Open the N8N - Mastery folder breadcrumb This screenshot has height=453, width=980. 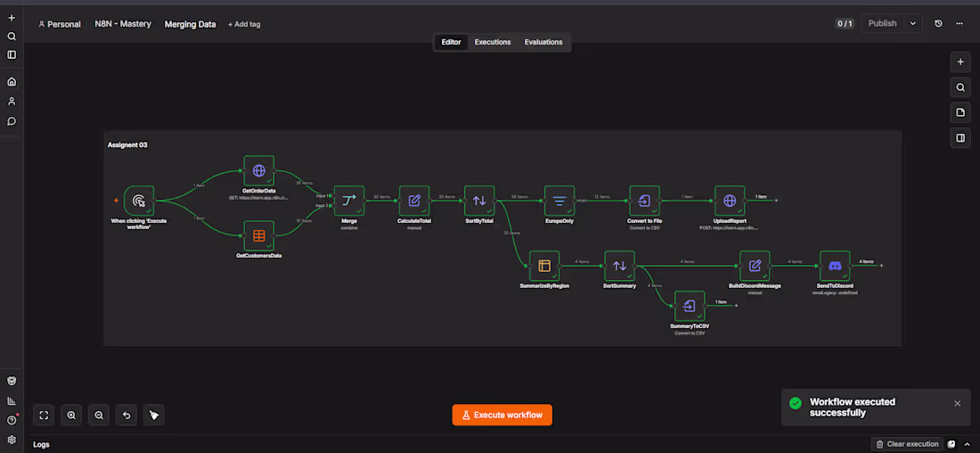[123, 24]
